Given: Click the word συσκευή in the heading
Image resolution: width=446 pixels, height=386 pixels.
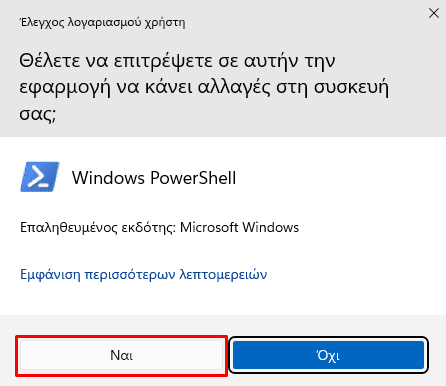Looking at the screenshot, I should point(352,88).
